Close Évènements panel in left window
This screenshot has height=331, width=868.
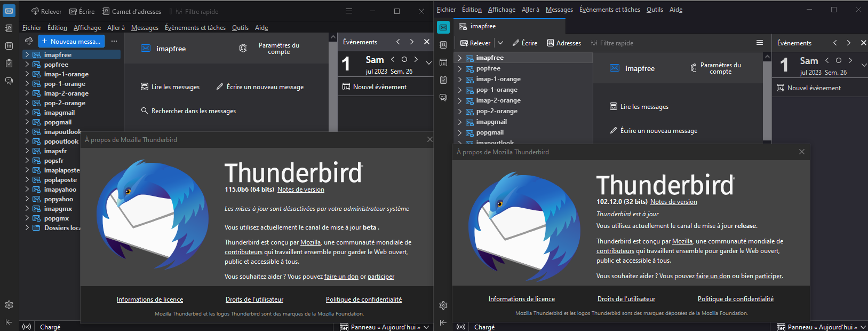[426, 42]
